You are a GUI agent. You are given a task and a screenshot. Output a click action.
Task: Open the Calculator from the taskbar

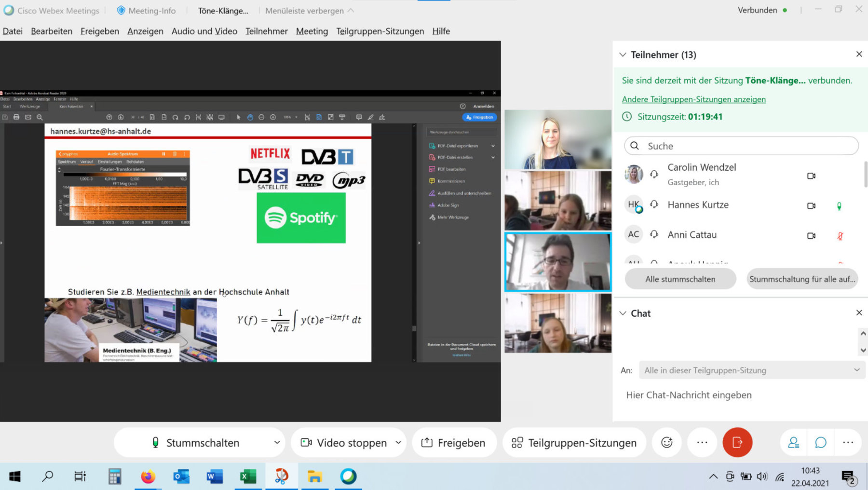114,476
